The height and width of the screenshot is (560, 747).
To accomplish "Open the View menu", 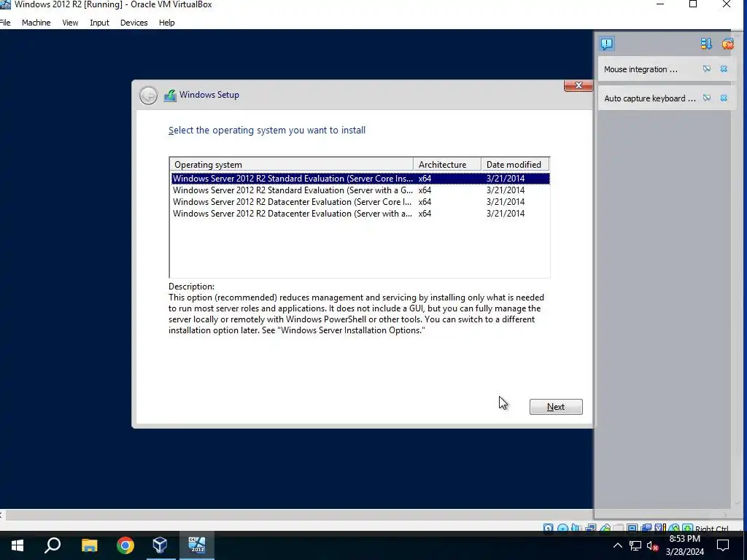I will [70, 23].
